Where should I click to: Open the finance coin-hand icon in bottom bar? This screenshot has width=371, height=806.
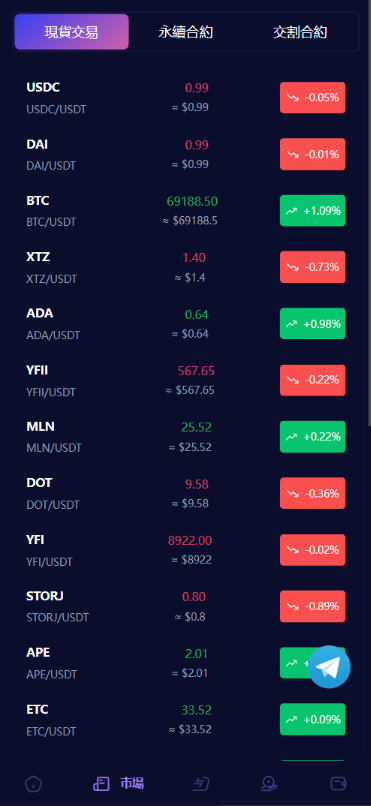pos(269,784)
